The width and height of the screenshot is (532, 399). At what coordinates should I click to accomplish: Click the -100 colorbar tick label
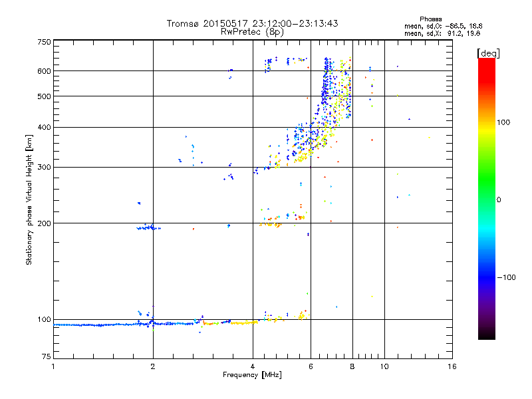507,277
